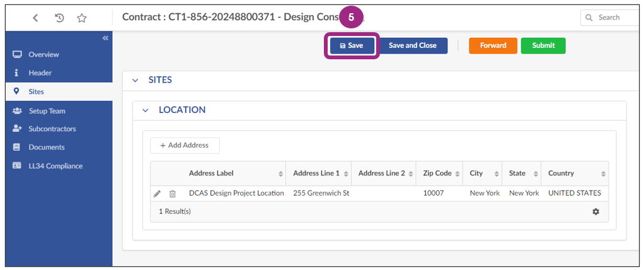Viewport: 644px width, 270px height.
Task: Sort by Address Line 2 arrows
Action: [x=411, y=174]
